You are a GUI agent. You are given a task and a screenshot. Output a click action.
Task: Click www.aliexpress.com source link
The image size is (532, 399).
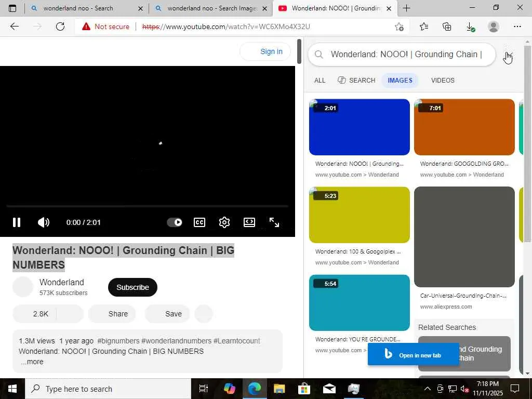[446, 307]
